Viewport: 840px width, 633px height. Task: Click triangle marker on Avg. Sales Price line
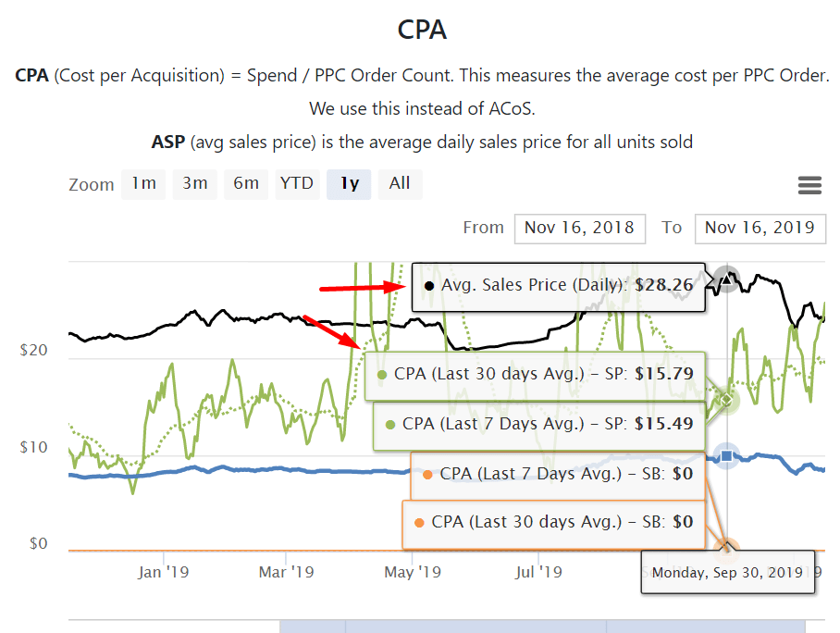[728, 278]
